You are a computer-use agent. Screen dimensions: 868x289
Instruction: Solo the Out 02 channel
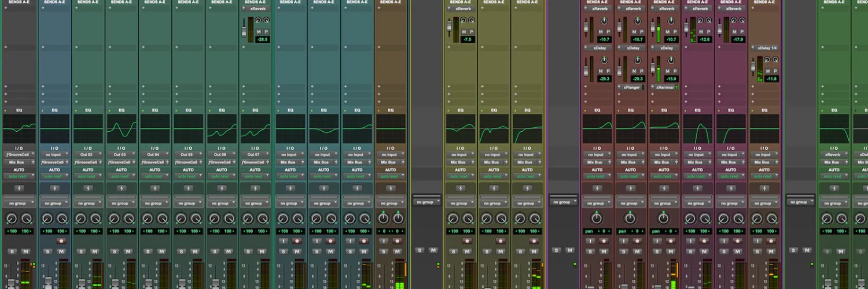tap(81, 251)
